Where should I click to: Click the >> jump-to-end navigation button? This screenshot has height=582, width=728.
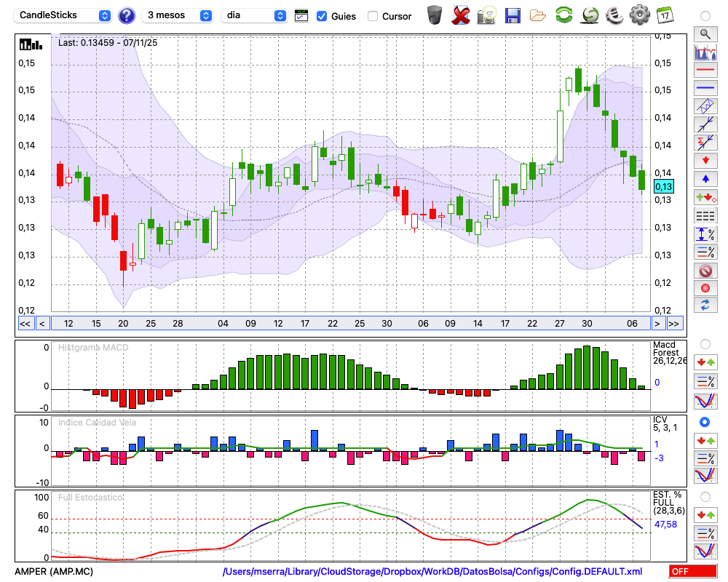point(675,324)
